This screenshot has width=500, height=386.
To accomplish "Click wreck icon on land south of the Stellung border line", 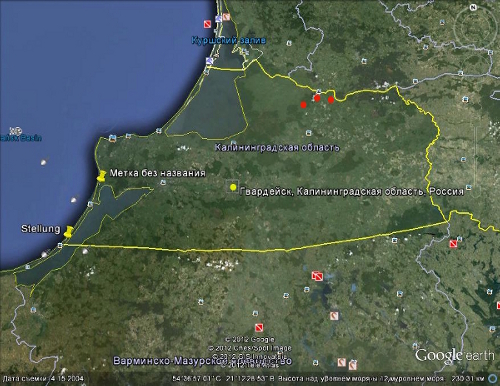I will (86, 251).
